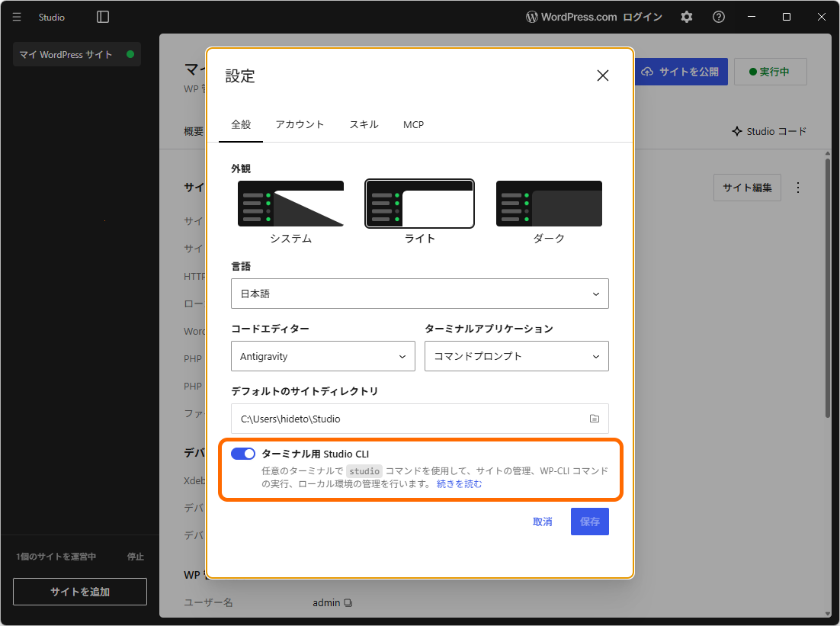Click the folder icon in the site directory field

tap(594, 419)
